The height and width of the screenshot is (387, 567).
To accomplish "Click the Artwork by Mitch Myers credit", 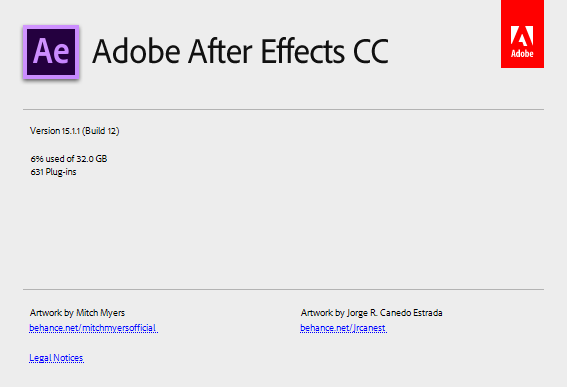I will (x=77, y=313).
